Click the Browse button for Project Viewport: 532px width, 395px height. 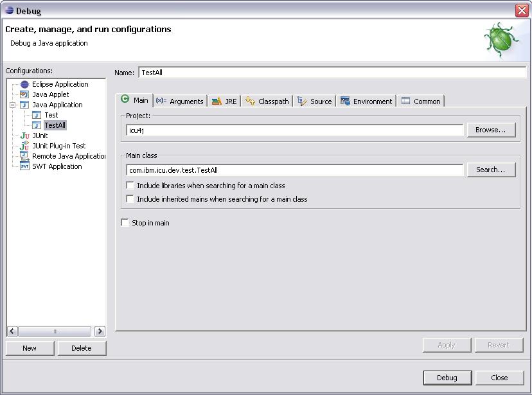pyautogui.click(x=491, y=129)
